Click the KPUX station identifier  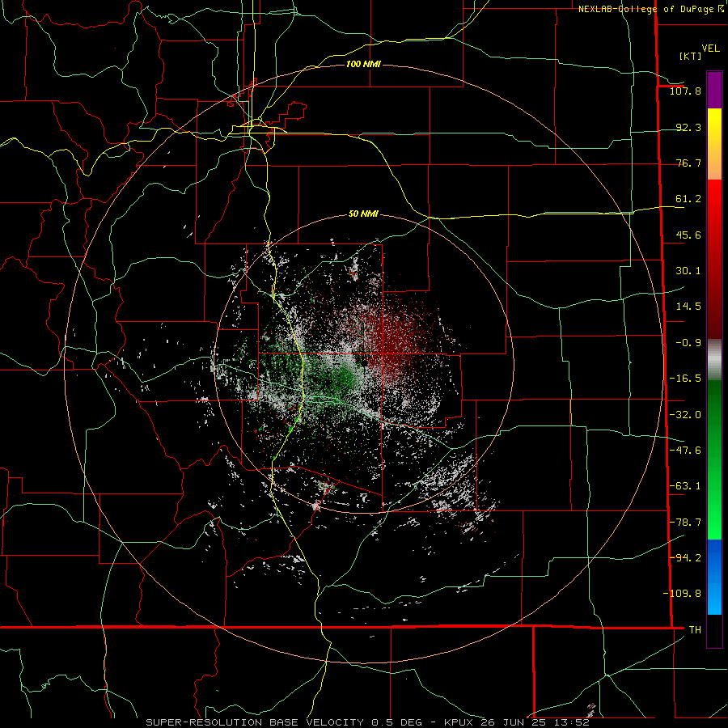coord(459,722)
